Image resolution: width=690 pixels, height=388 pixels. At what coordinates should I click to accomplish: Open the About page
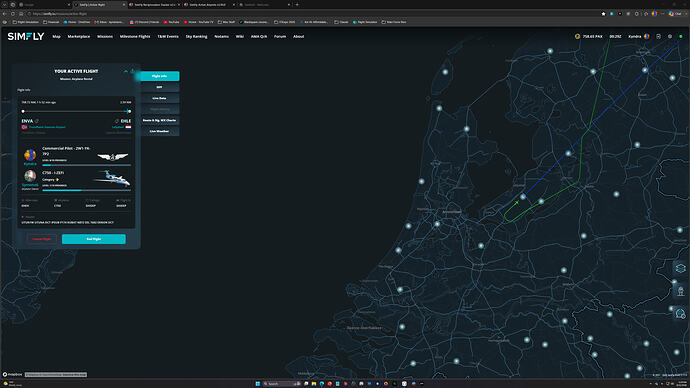point(298,37)
